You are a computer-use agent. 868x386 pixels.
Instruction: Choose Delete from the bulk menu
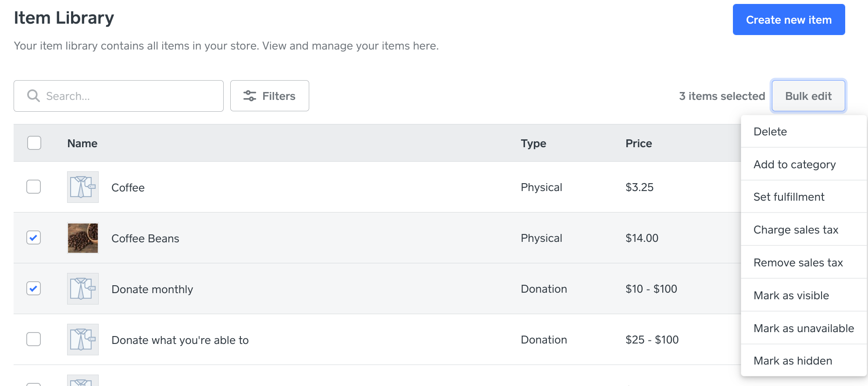coord(770,131)
